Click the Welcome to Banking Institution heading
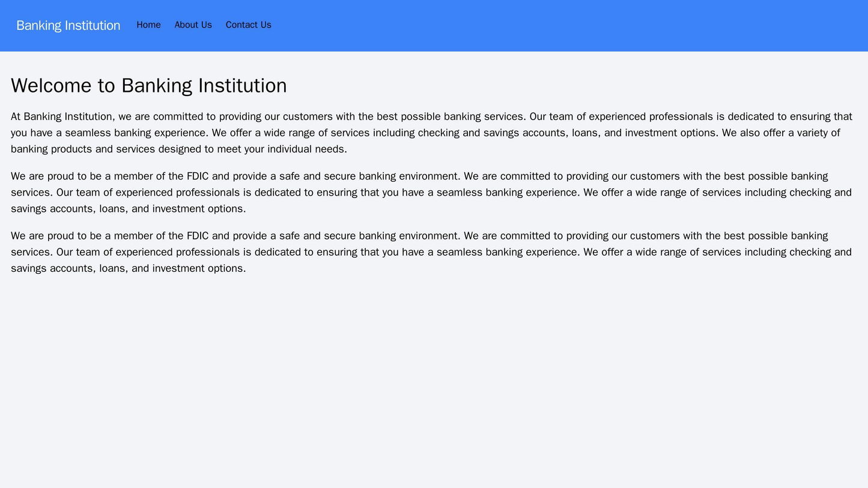Image resolution: width=868 pixels, height=488 pixels. (149, 85)
